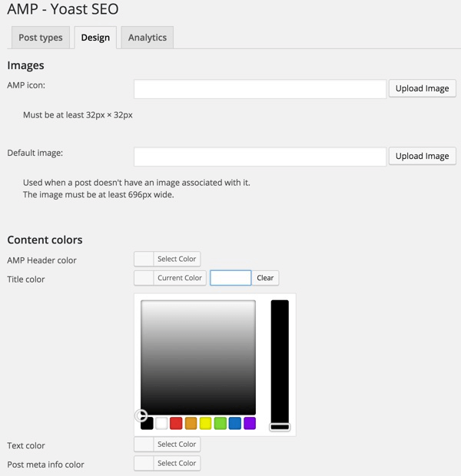
Task: Click the 'Text color' label
Action: point(26,445)
